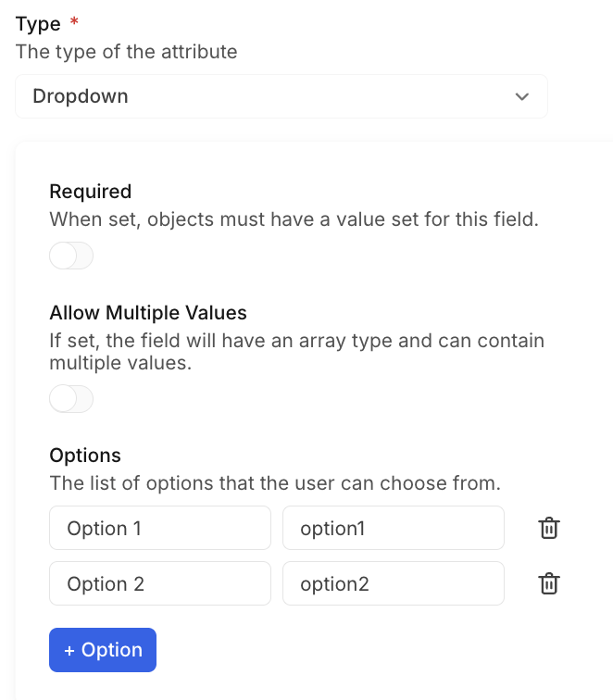Click the Required description text

coord(293,220)
